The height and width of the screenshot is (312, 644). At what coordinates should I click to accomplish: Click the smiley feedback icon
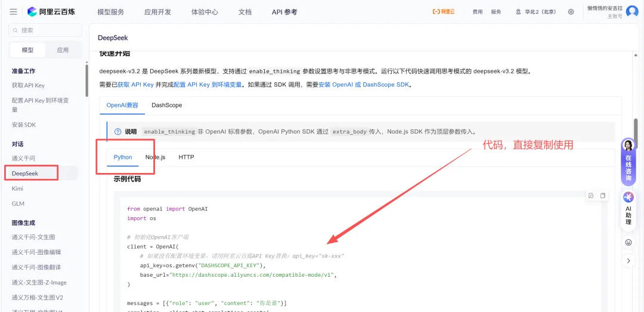pos(628,243)
